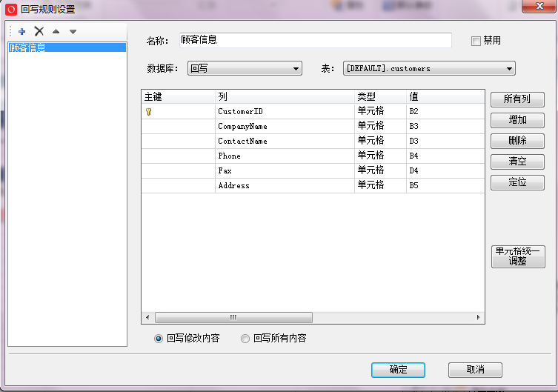Move rule up with the up-arrow icon
The width and height of the screenshot is (558, 392).
click(56, 31)
